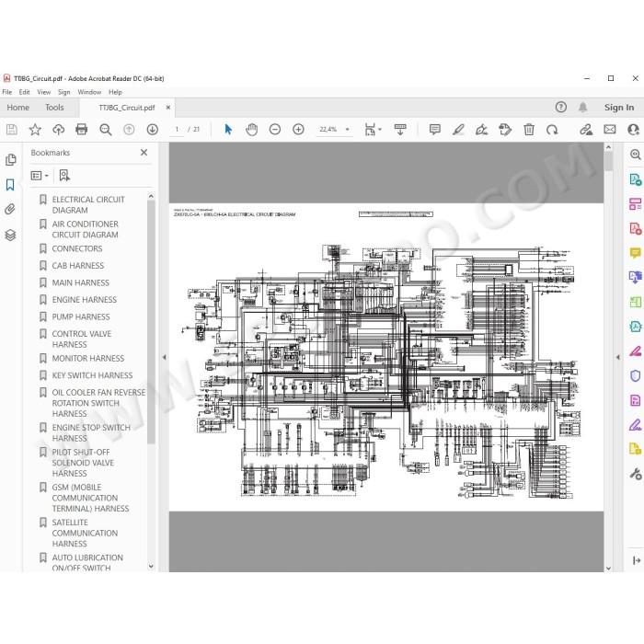Image resolution: width=644 pixels, height=644 pixels.
Task: Select the Highlight text pen
Action: tap(458, 130)
